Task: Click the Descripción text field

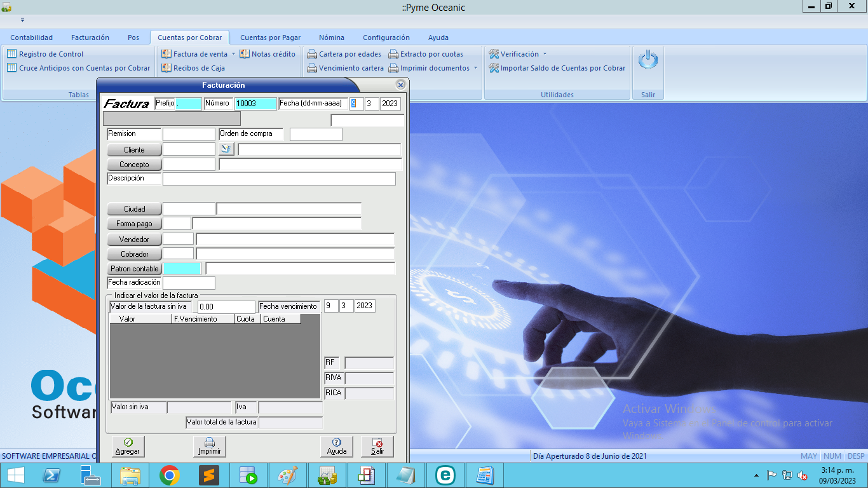Action: click(279, 179)
